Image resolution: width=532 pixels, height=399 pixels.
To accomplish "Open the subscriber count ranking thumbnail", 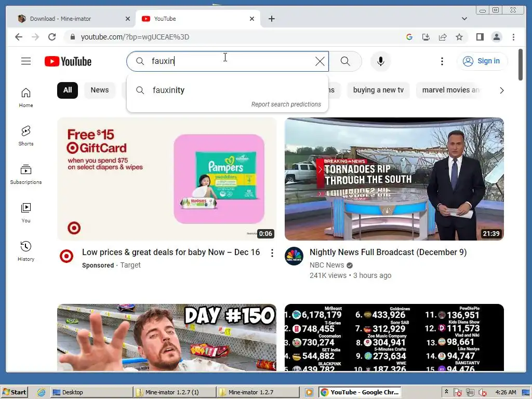I will pos(394,337).
